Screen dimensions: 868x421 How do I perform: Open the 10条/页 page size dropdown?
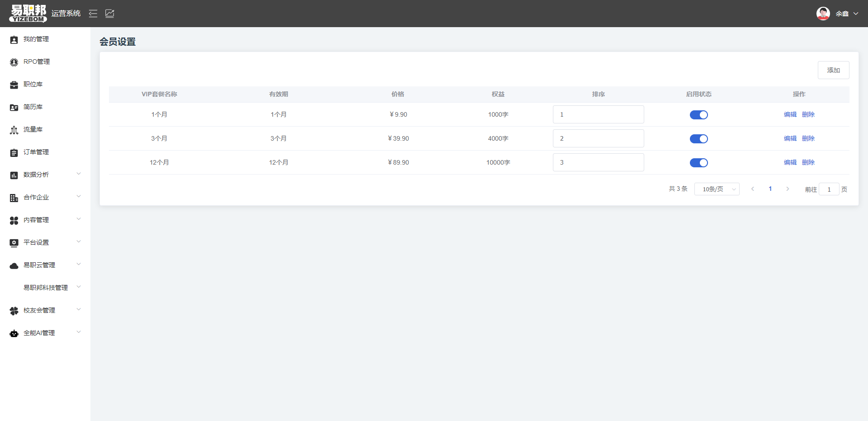coord(717,189)
